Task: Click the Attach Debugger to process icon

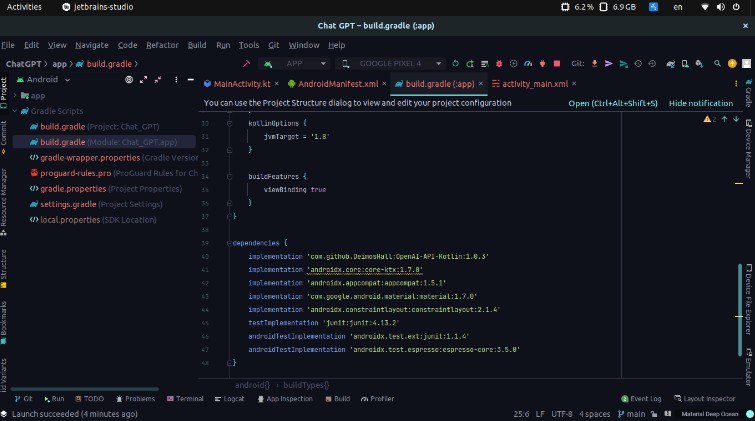Action: pyautogui.click(x=542, y=64)
